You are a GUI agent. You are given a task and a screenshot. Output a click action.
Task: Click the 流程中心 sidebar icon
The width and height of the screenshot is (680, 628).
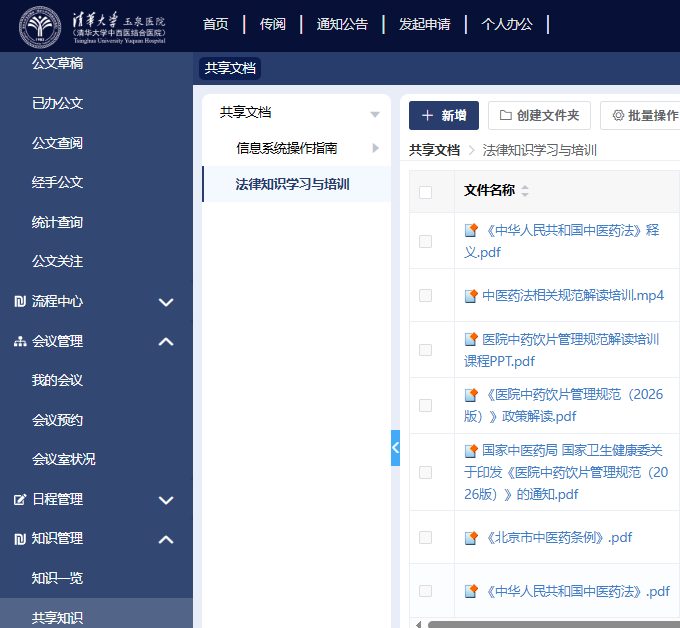[x=20, y=301]
